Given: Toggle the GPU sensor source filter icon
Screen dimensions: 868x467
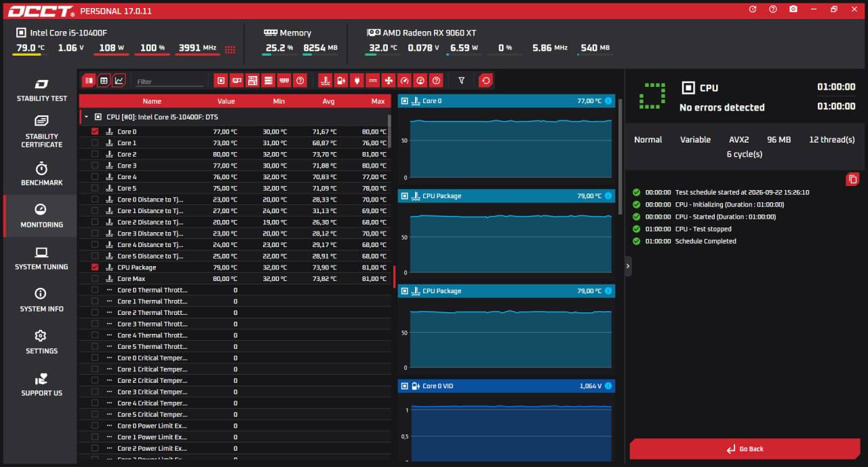Looking at the screenshot, I should [237, 81].
